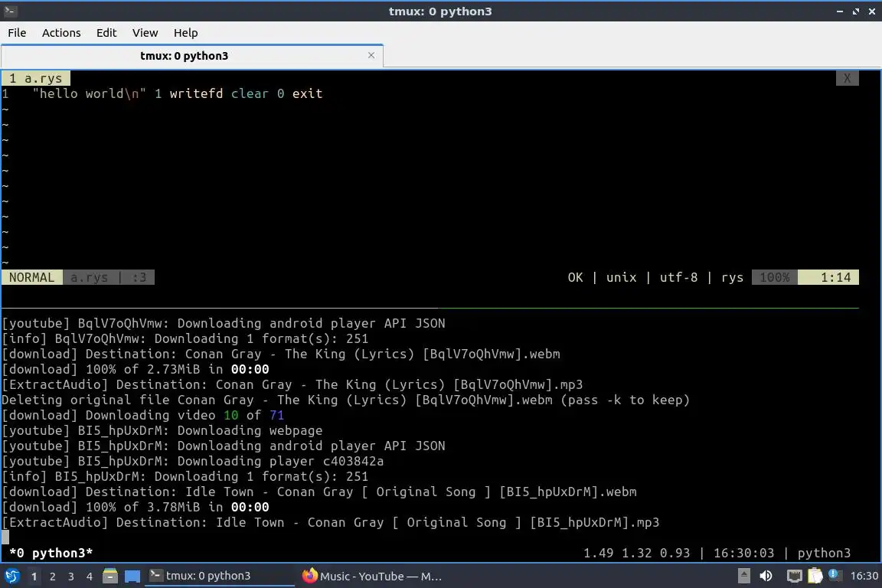Click 'BI5_hpUxDrM: Downloading webpage' line
Image resolution: width=882 pixels, height=588 pixels.
(162, 430)
